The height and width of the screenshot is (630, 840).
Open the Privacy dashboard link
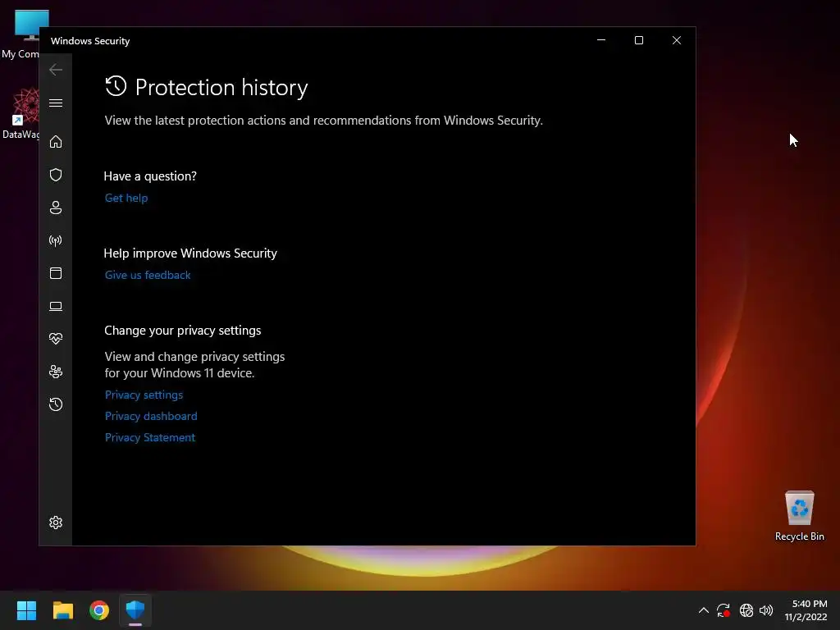[151, 416]
